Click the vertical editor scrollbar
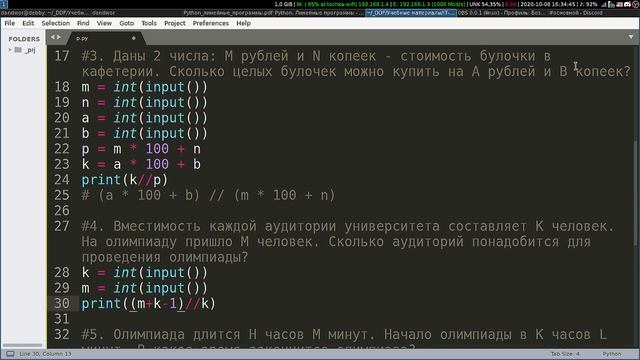Image resolution: width=640 pixels, height=360 pixels. tap(636, 192)
